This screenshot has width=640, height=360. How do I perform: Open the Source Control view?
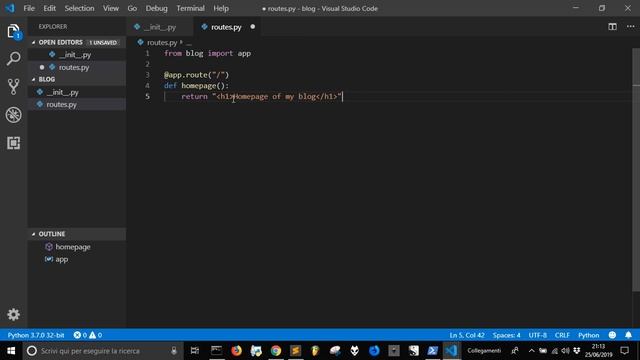pyautogui.click(x=13, y=87)
